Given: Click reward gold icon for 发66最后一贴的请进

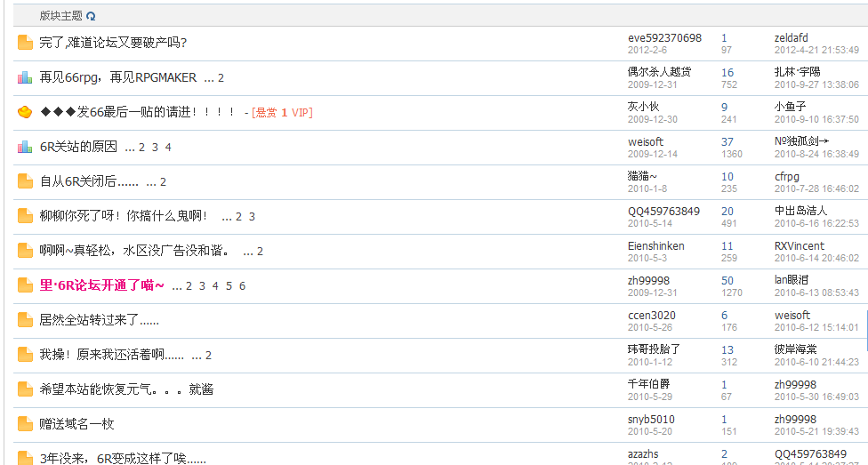Looking at the screenshot, I should [25, 112].
